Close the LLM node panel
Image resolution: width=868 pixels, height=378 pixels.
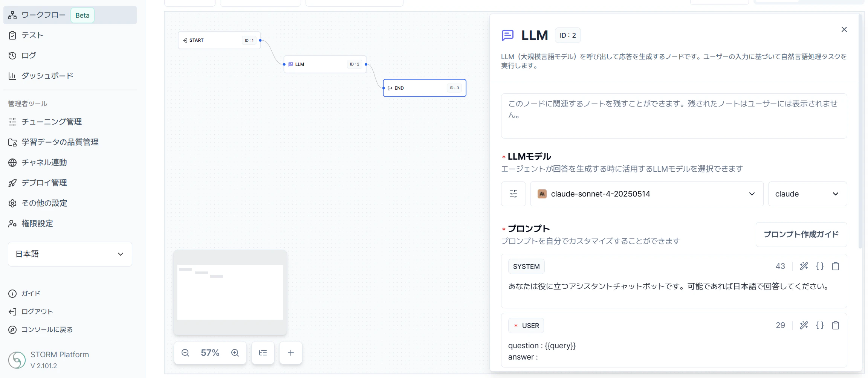(844, 29)
